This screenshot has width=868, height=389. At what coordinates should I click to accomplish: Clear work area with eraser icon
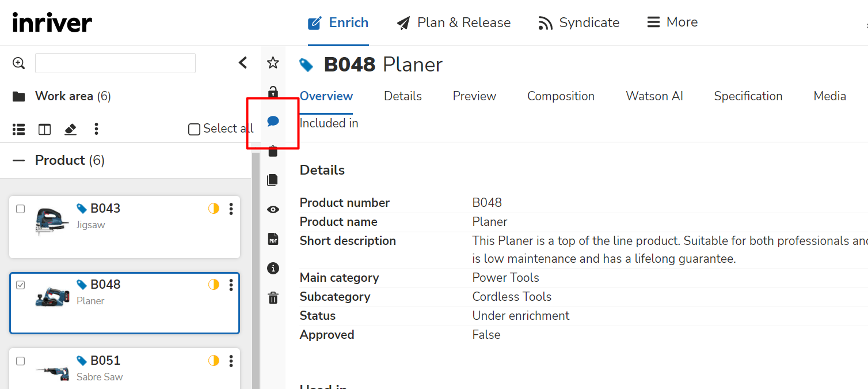point(70,129)
